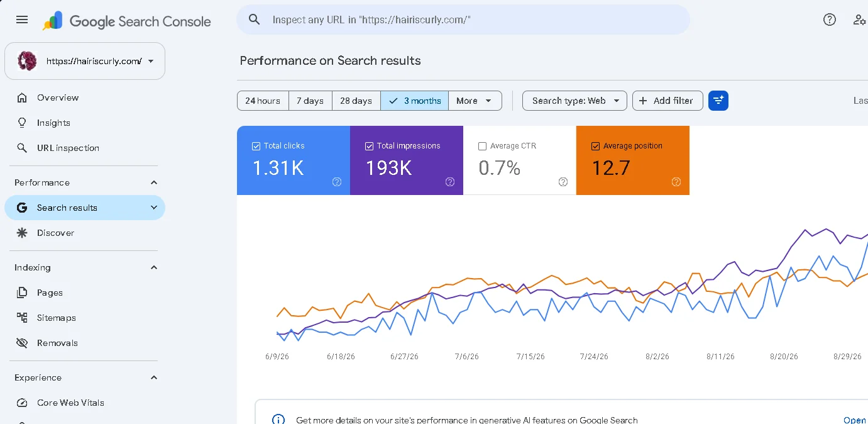
Task: Click the hairiscurly.com site favicon
Action: (27, 61)
